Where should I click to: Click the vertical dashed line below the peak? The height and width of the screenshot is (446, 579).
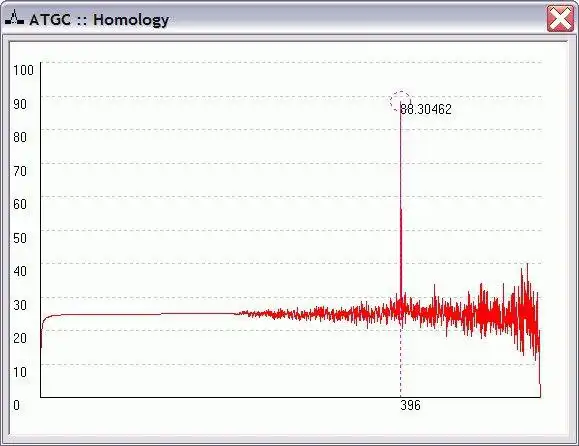(401, 362)
